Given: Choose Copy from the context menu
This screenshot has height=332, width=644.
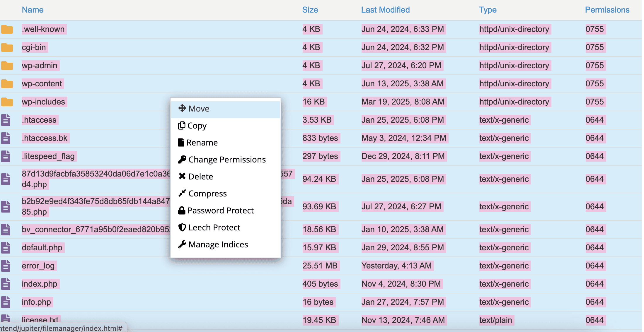Looking at the screenshot, I should point(226,126).
